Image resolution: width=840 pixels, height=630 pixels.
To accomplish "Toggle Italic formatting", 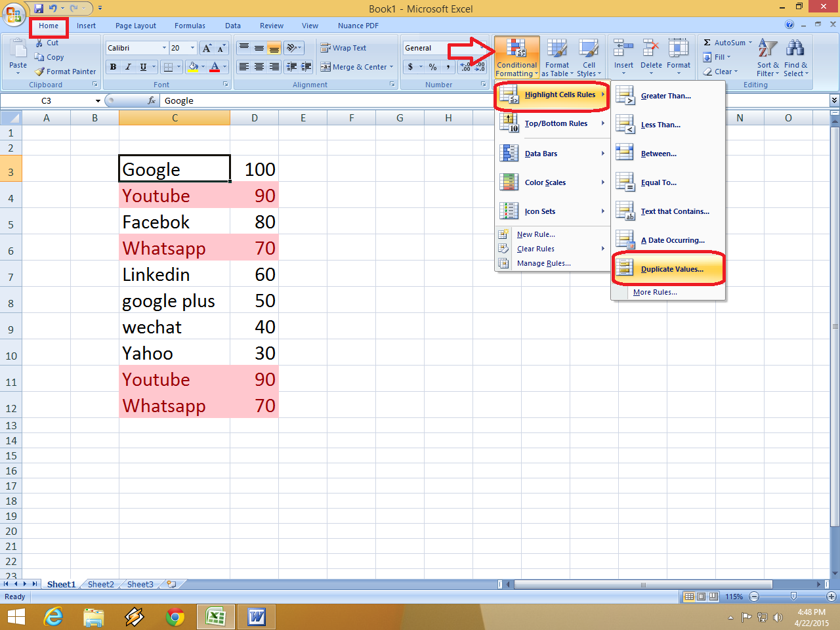I will point(128,67).
